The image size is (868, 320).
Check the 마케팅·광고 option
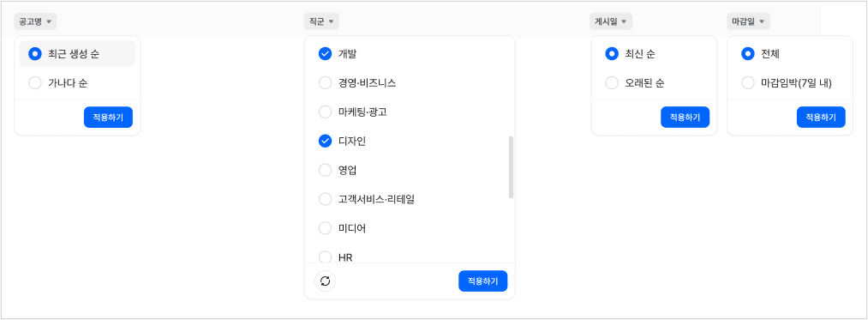click(410, 112)
